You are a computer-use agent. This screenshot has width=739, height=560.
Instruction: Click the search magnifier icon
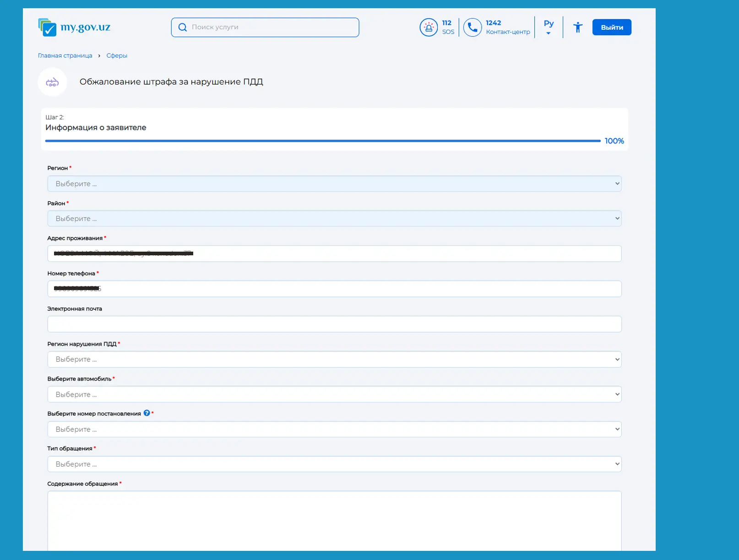point(182,27)
